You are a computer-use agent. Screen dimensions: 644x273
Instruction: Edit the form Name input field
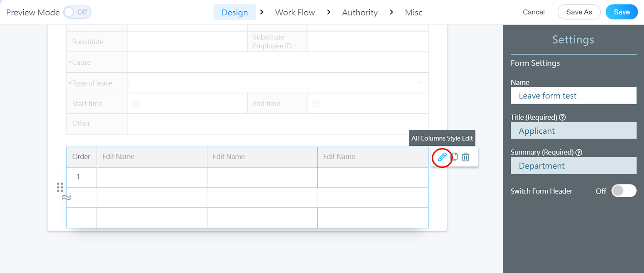tap(573, 96)
